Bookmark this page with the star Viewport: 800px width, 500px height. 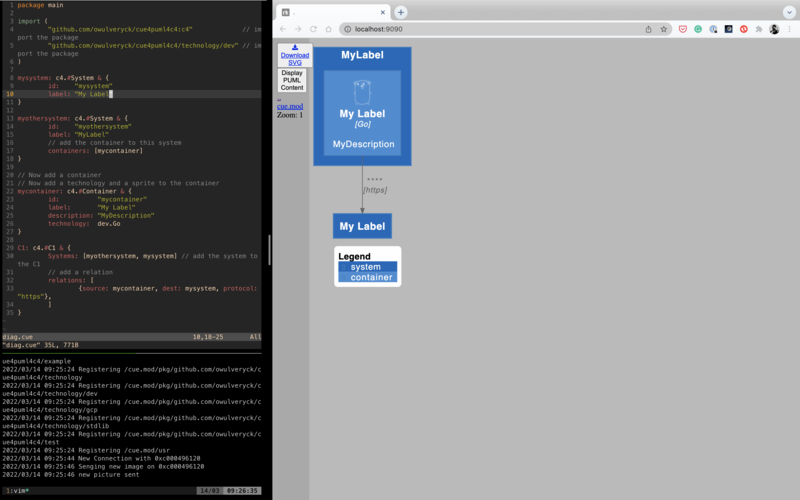tap(664, 29)
